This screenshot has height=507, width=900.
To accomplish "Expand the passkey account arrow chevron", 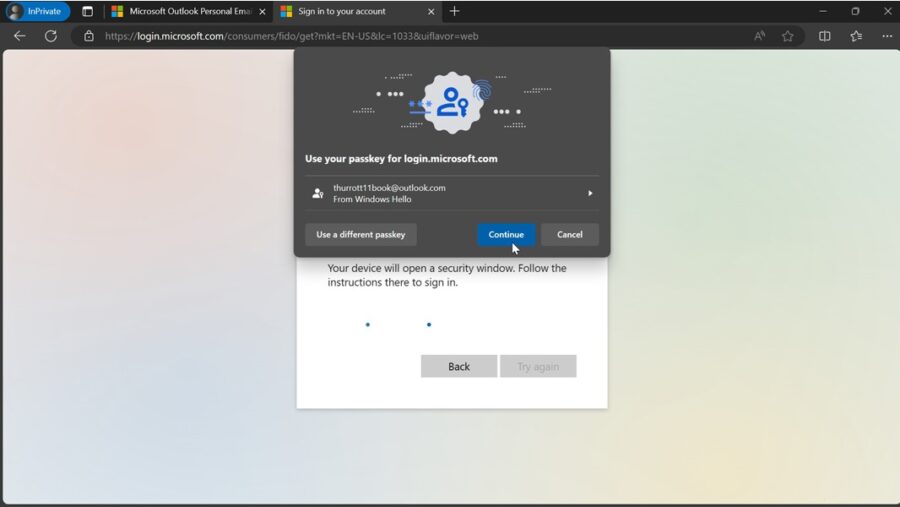I will click(x=590, y=193).
